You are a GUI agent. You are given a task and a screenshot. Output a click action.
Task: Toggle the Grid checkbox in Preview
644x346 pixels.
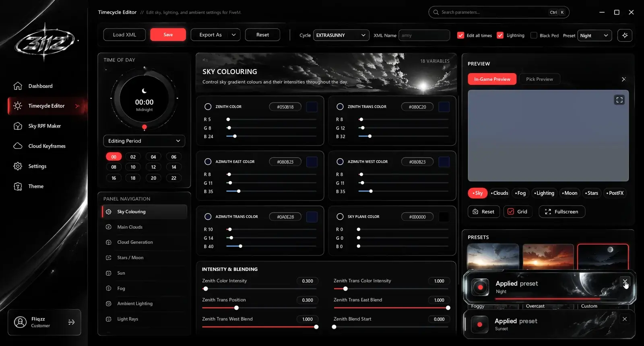pos(511,212)
